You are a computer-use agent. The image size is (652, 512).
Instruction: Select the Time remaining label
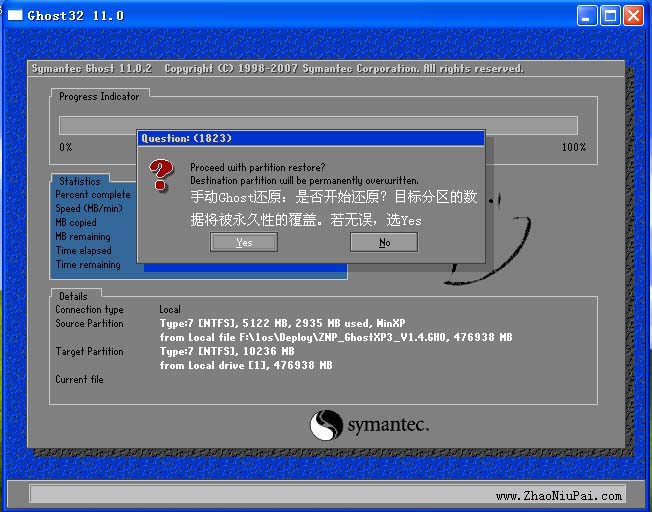(88, 265)
